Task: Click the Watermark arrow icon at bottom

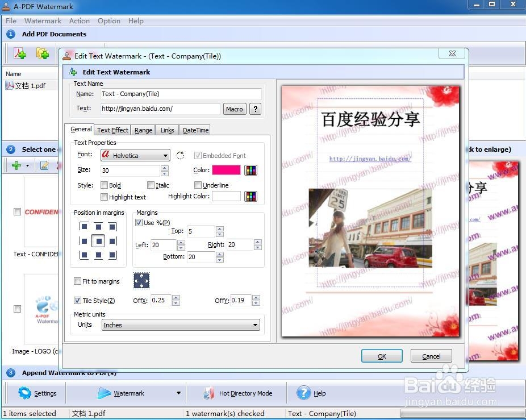Action: pyautogui.click(x=105, y=393)
